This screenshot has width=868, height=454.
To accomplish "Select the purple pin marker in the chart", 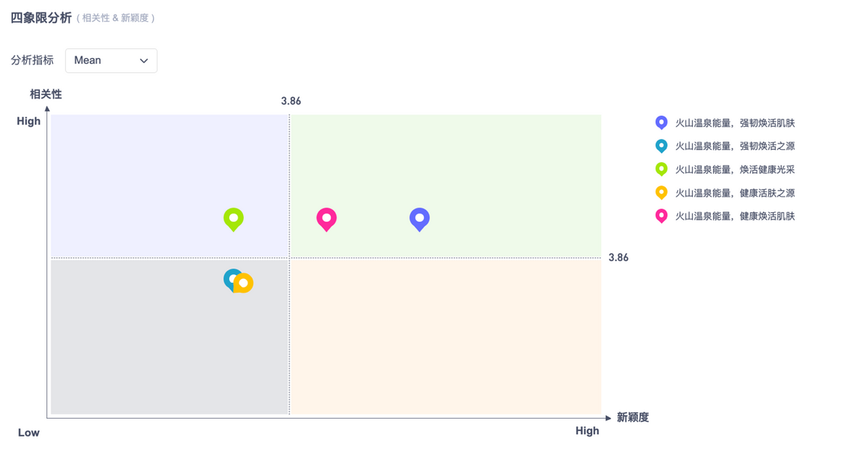I will point(420,219).
